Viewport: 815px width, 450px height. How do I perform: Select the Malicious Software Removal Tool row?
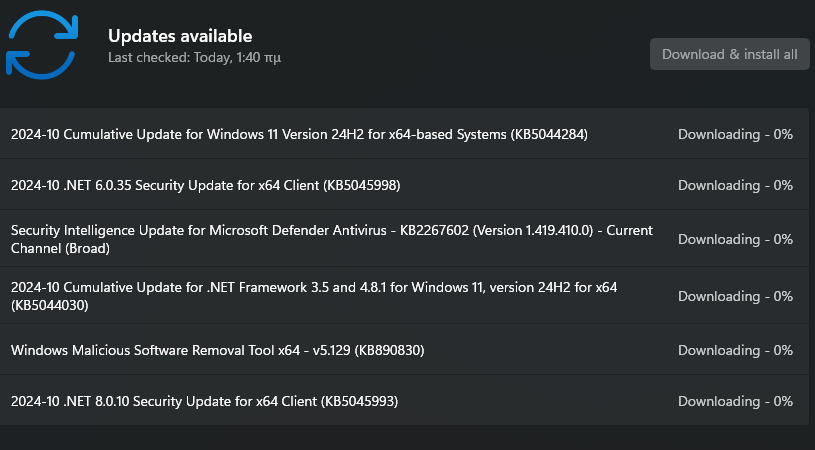(404, 350)
